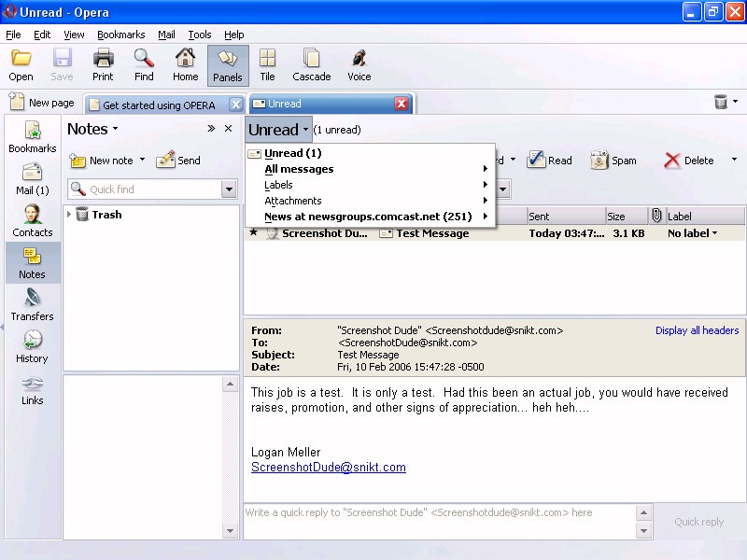Open the Quick find dropdown arrow

(229, 189)
